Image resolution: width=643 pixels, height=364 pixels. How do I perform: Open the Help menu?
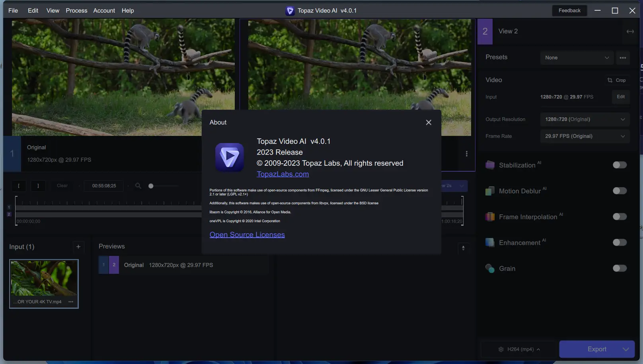point(128,11)
